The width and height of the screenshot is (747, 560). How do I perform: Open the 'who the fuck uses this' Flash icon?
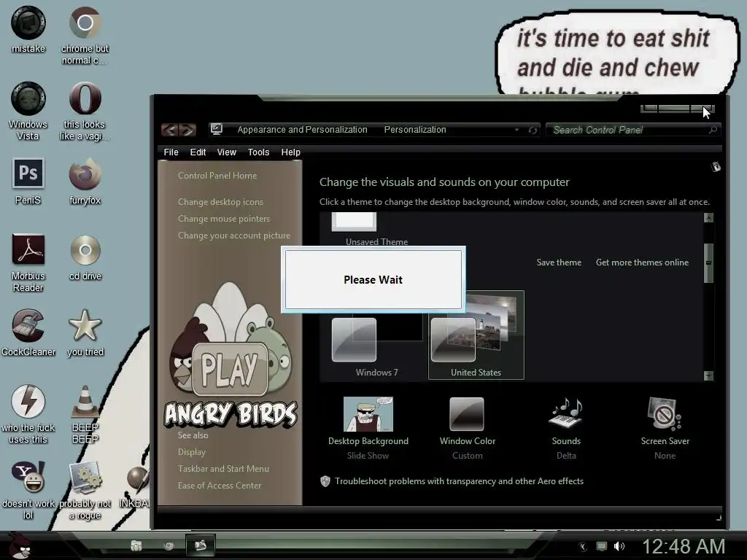(28, 414)
